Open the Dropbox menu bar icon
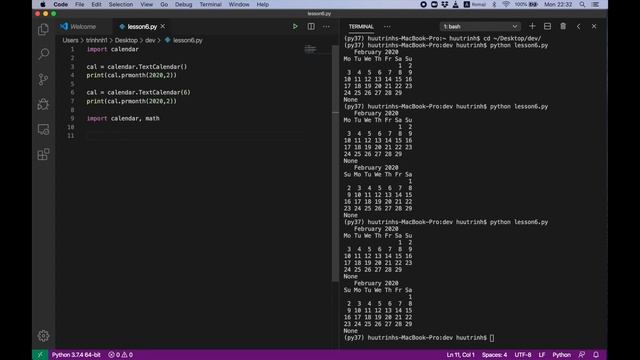Viewport: 640px width, 360px height. click(x=444, y=4)
